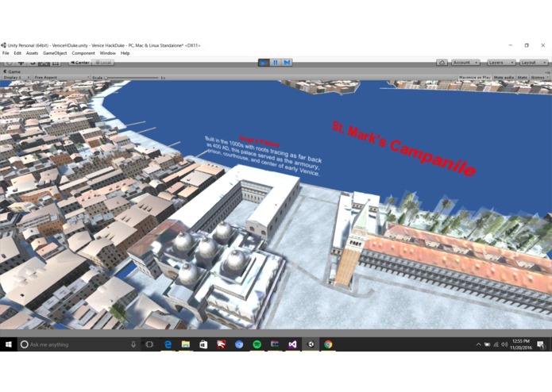Pause the running game
The width and height of the screenshot is (552, 392).
coord(276,63)
